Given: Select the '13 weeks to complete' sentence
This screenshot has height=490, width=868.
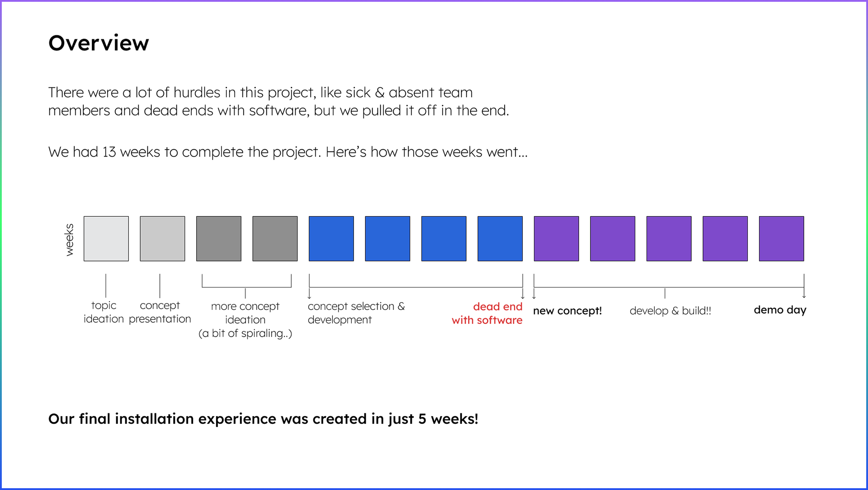Looking at the screenshot, I should pos(288,152).
